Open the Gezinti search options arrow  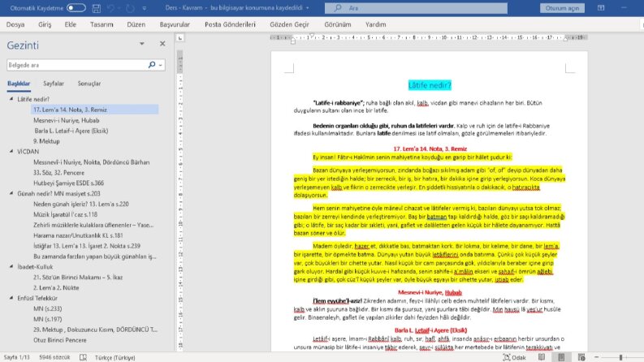pyautogui.click(x=161, y=65)
